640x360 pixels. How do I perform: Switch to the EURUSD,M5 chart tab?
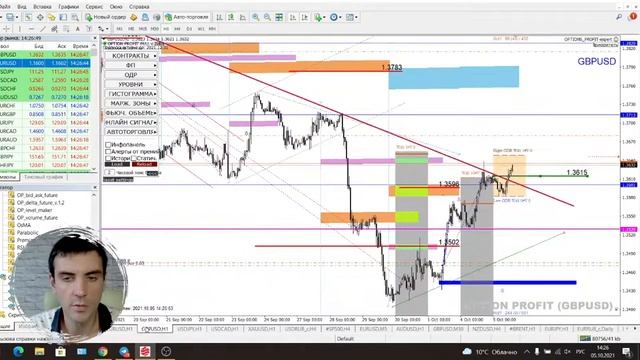(373, 329)
